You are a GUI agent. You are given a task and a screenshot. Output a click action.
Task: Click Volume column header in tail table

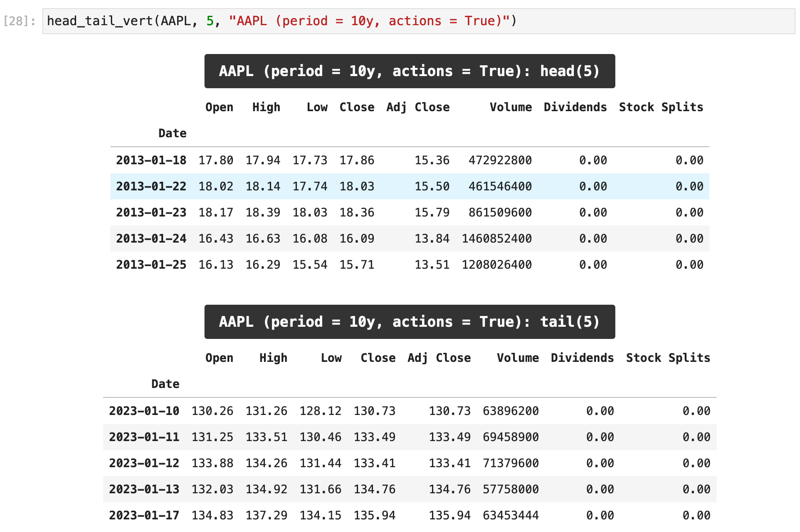point(518,358)
